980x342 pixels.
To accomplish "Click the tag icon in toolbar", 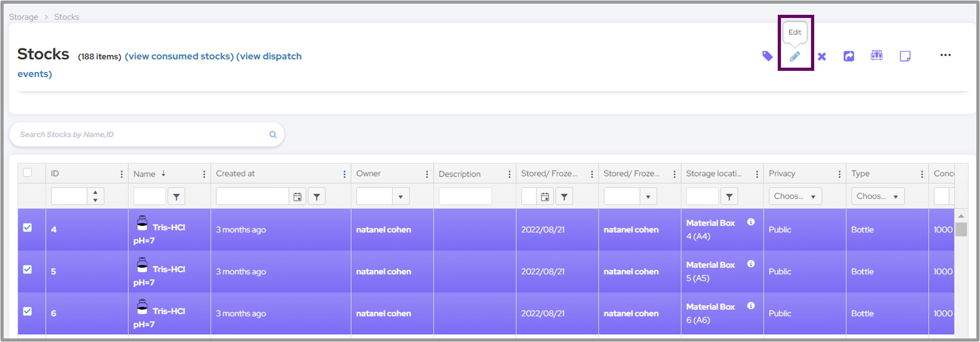I will pos(767,56).
